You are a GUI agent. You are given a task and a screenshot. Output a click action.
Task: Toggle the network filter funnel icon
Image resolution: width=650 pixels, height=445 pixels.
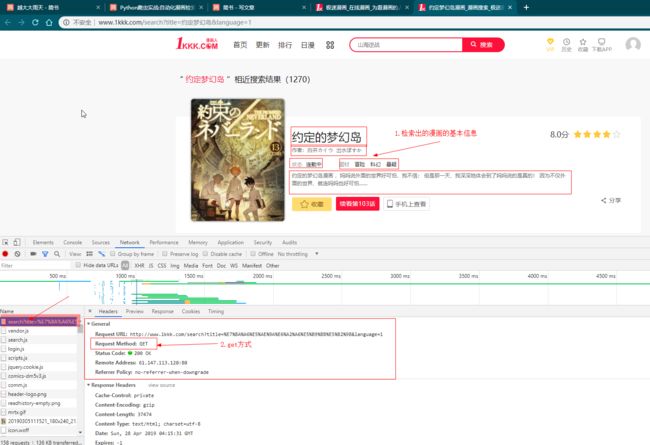45,254
